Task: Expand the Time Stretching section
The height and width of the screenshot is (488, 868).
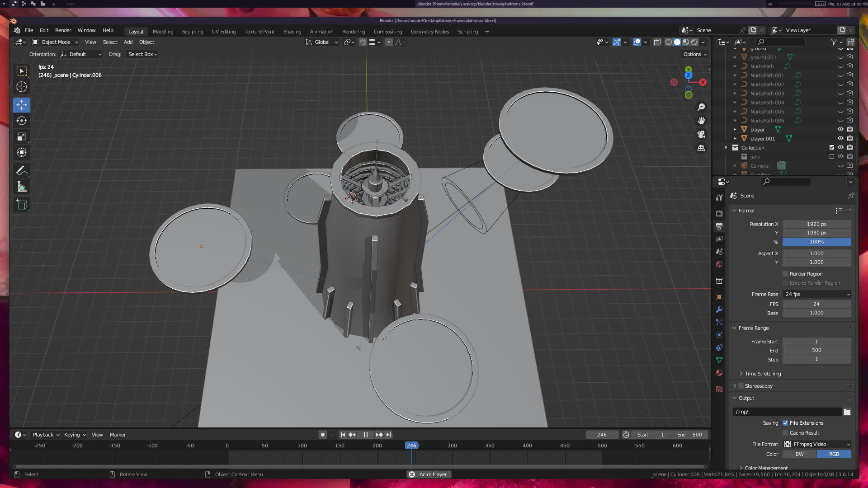Action: pos(762,374)
